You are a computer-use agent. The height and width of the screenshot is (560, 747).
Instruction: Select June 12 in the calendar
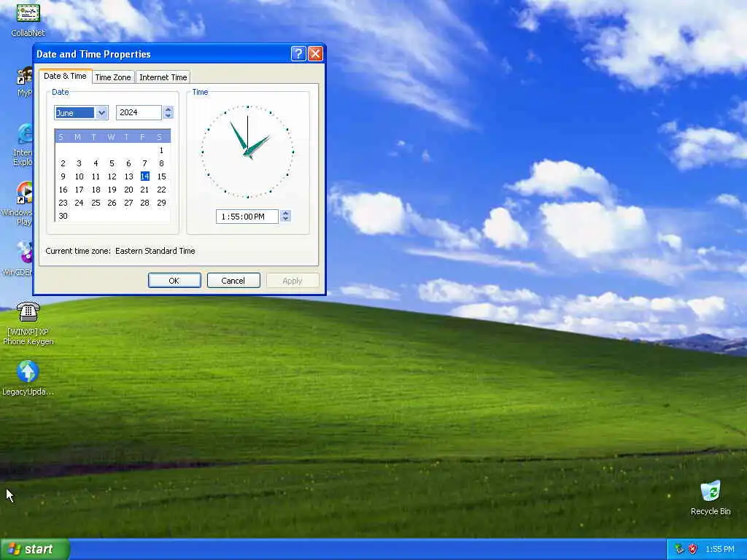point(112,176)
